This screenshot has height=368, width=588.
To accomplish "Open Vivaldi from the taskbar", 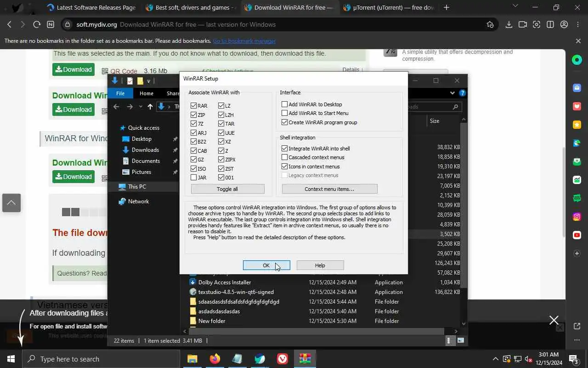I will point(283,359).
